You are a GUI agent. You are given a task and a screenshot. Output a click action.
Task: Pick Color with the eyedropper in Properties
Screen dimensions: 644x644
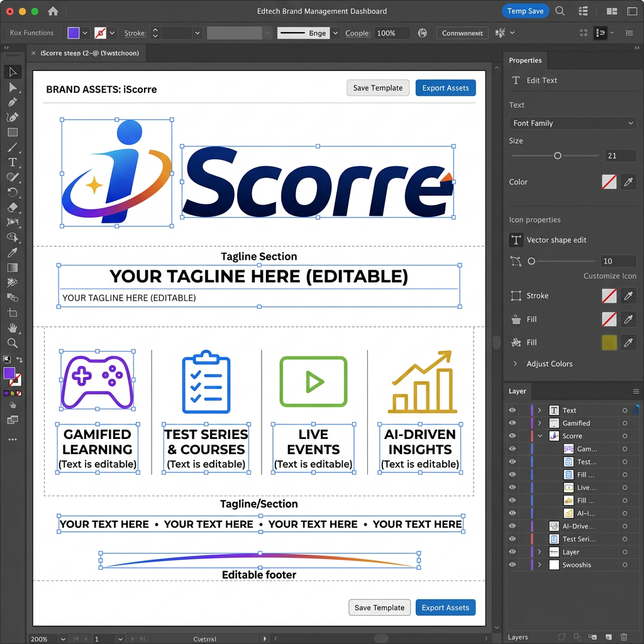click(628, 182)
